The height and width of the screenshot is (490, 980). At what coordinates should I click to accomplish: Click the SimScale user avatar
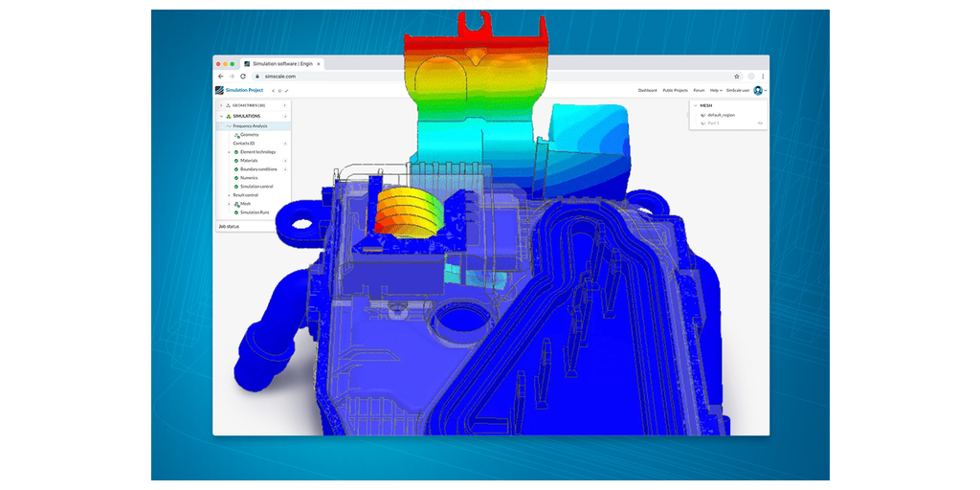(758, 90)
